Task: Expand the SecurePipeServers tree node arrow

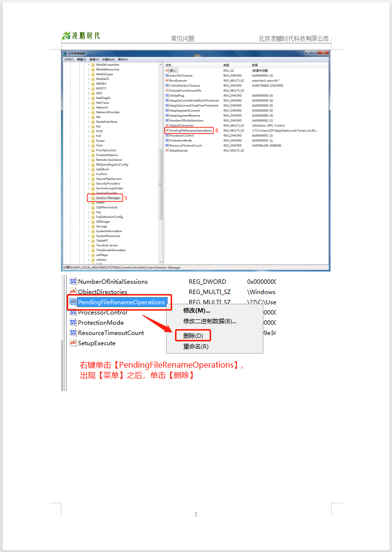Action: coord(89,179)
